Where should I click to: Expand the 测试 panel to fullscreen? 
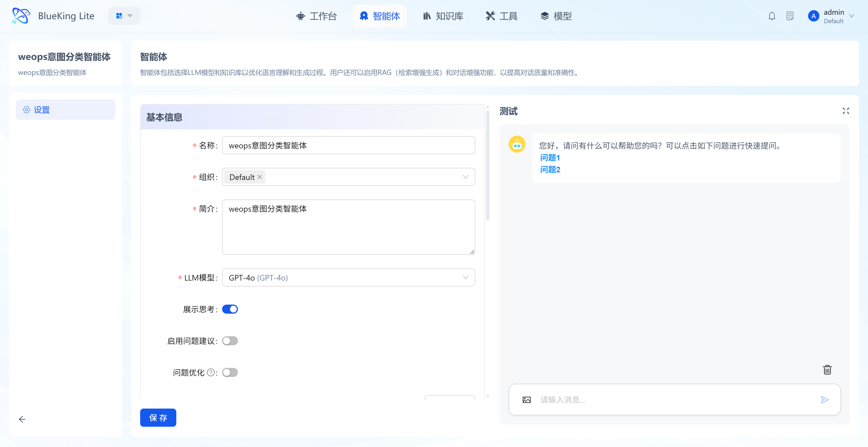click(x=845, y=111)
